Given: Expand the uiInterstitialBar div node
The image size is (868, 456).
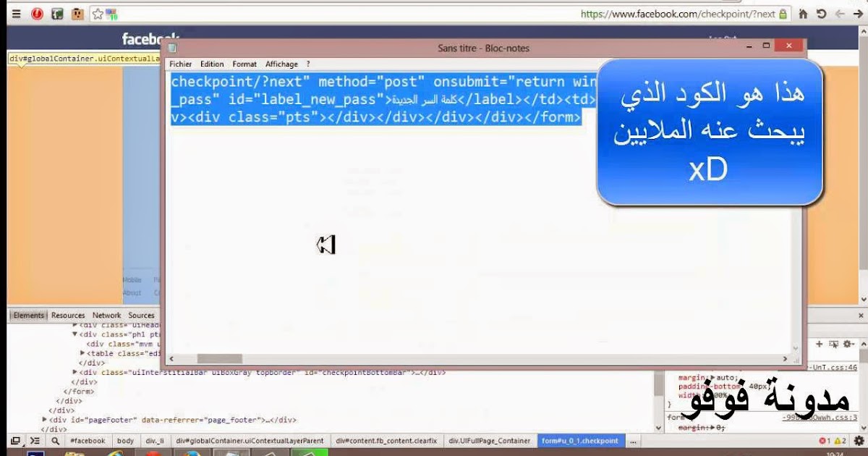Looking at the screenshot, I should point(75,372).
